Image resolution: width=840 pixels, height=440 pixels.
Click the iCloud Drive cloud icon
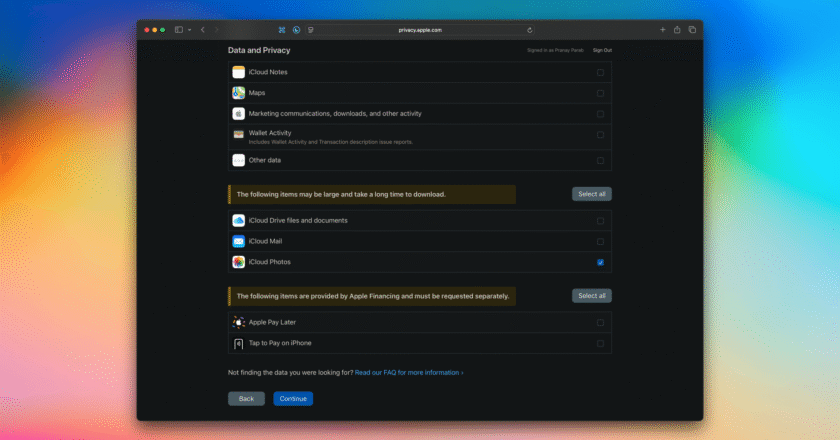(x=238, y=220)
